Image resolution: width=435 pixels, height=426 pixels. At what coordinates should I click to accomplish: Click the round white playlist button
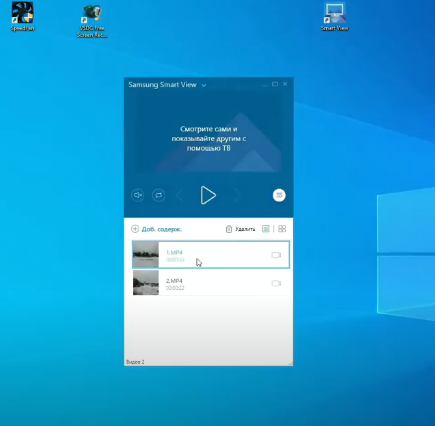tap(279, 195)
